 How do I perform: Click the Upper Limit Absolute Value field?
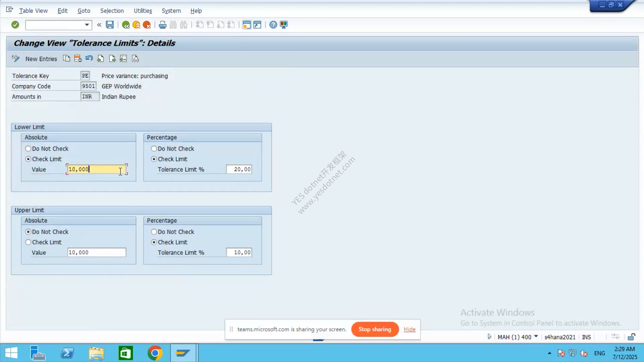[97, 252]
